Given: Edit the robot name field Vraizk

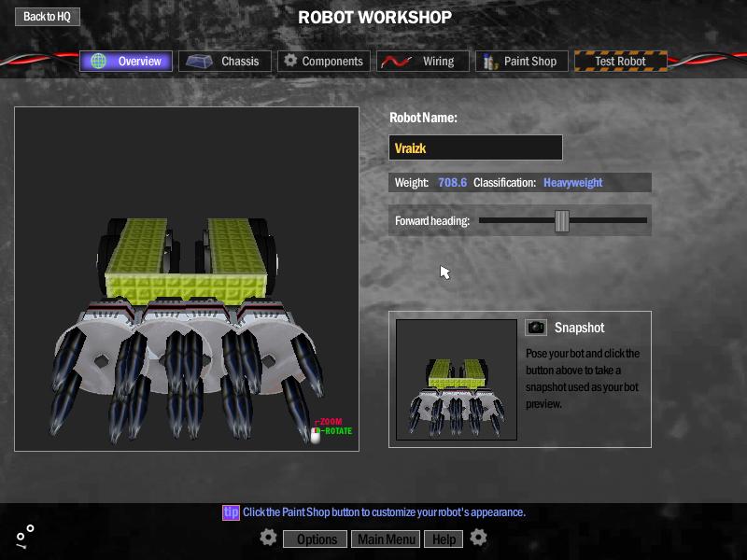Looking at the screenshot, I should point(475,147).
